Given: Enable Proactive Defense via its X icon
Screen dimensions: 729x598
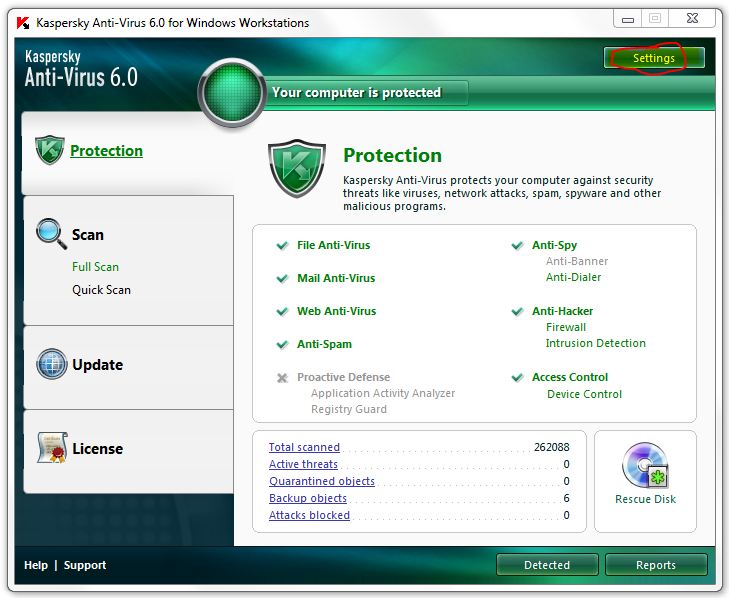Looking at the screenshot, I should pos(282,378).
